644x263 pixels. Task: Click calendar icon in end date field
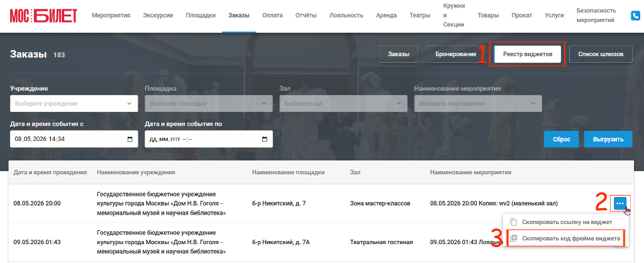[265, 139]
